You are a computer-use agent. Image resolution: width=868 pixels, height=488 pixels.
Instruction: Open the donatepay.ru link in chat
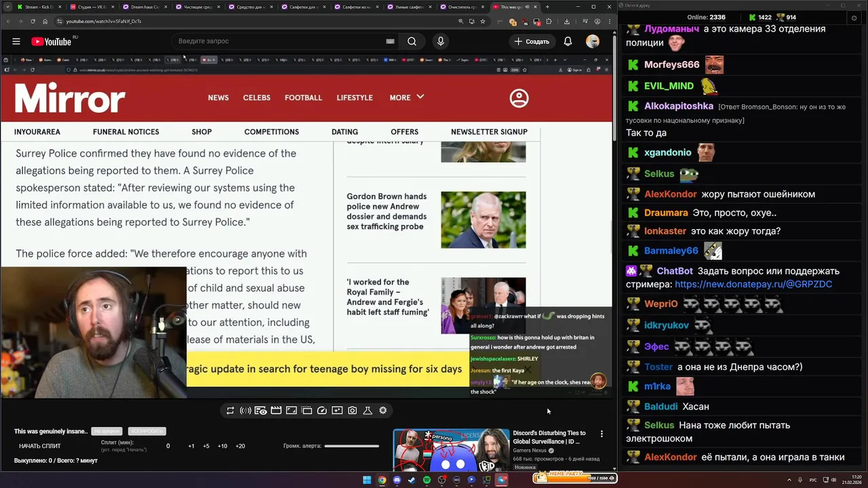pyautogui.click(x=753, y=284)
